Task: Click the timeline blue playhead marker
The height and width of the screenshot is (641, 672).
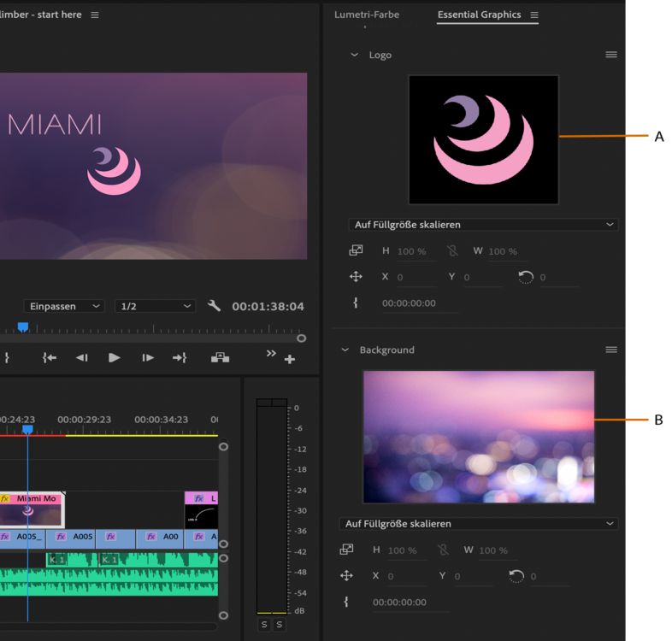Action: point(27,429)
